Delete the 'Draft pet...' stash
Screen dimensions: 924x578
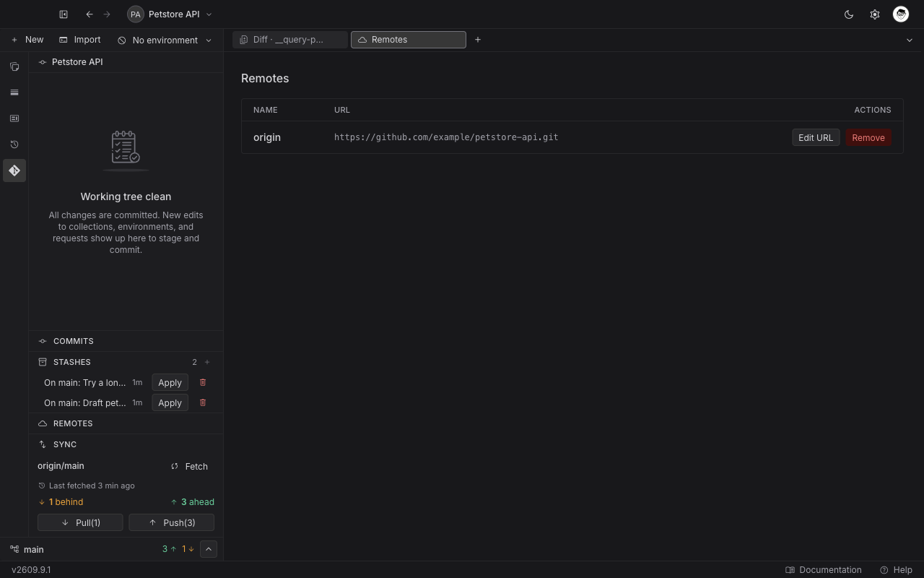203,402
